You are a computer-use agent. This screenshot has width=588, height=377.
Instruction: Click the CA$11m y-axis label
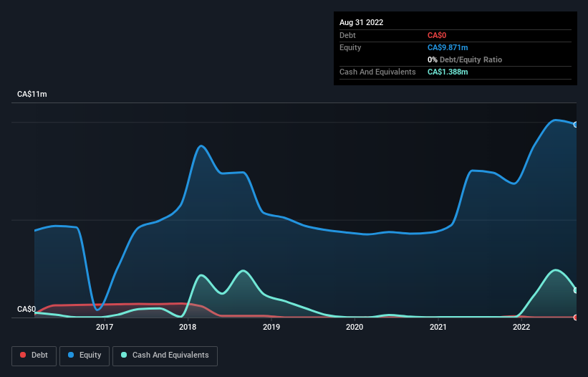point(32,94)
